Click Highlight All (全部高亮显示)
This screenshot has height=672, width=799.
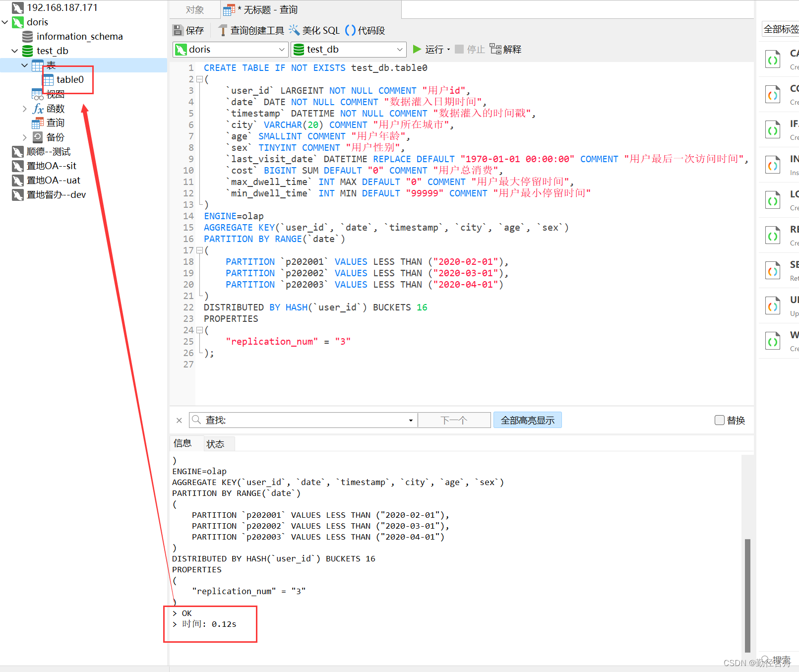pyautogui.click(x=527, y=420)
